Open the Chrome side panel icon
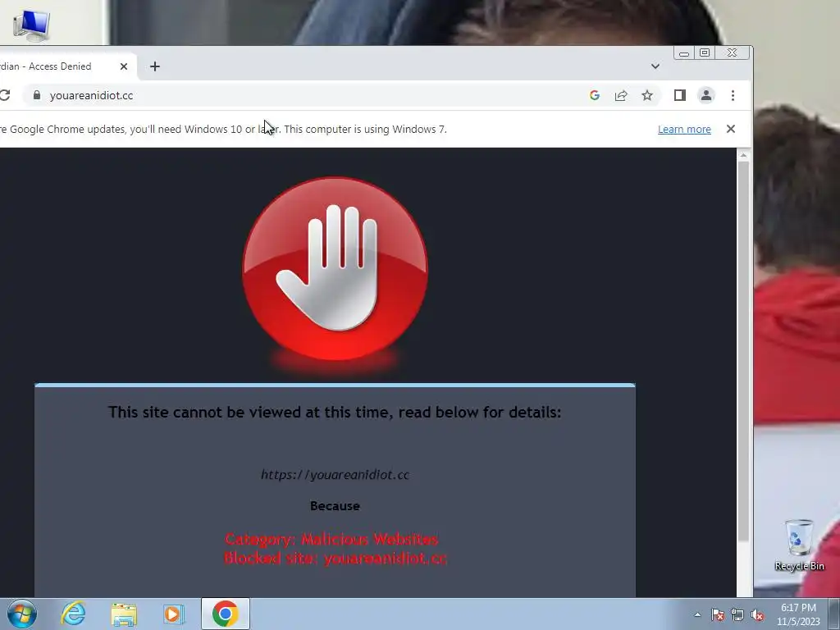 point(680,95)
